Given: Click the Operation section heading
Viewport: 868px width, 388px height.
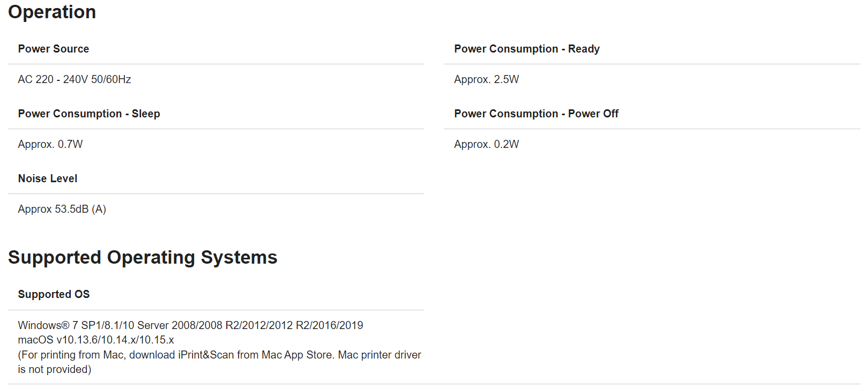Looking at the screenshot, I should click(52, 12).
